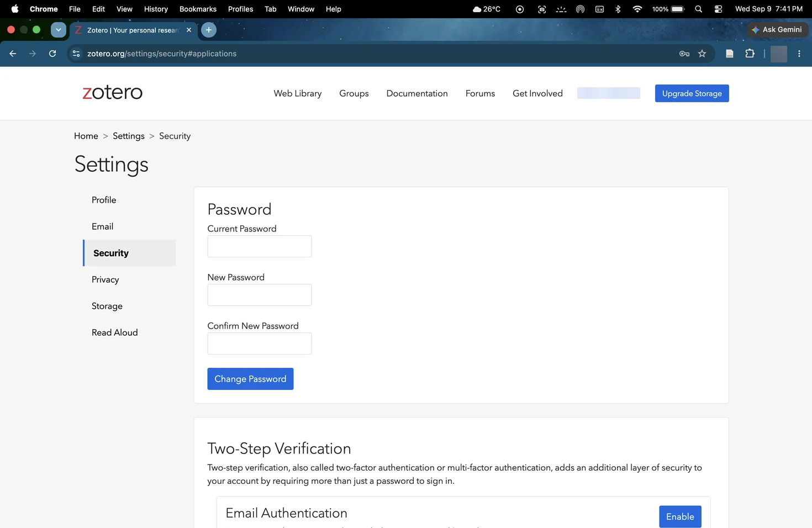Bookmark this page with the star icon
812x528 pixels.
pyautogui.click(x=702, y=54)
